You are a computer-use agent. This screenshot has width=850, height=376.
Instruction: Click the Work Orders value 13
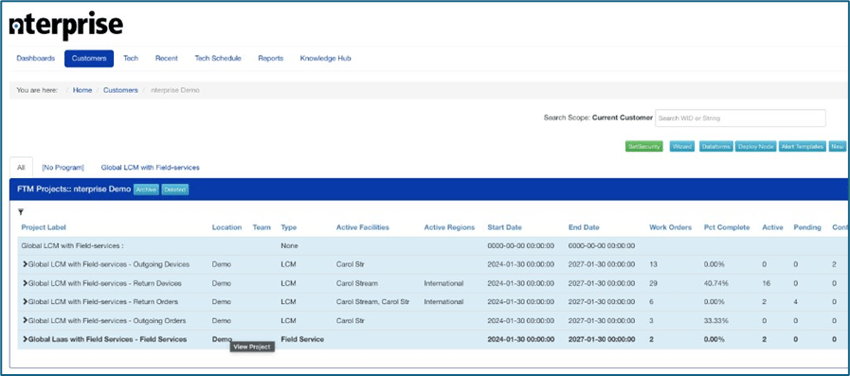(653, 264)
